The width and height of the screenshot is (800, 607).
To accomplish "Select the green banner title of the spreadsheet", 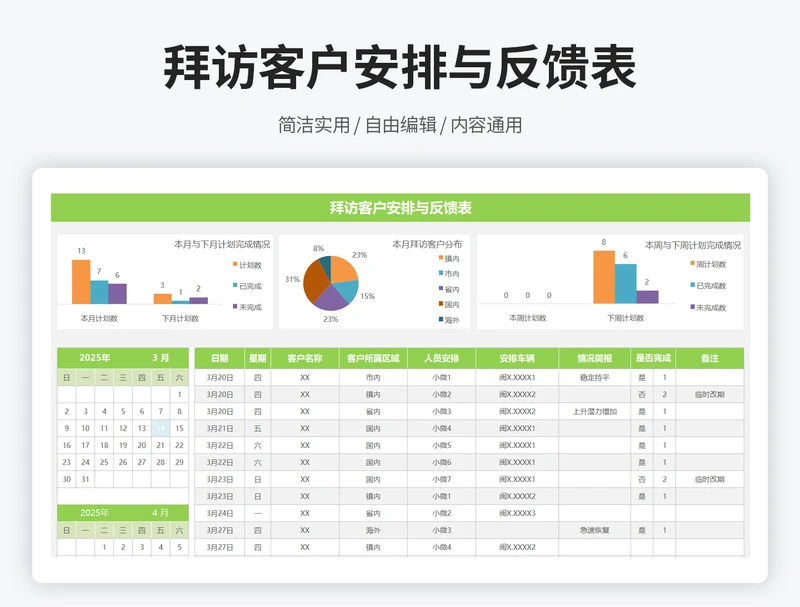I will tap(401, 208).
